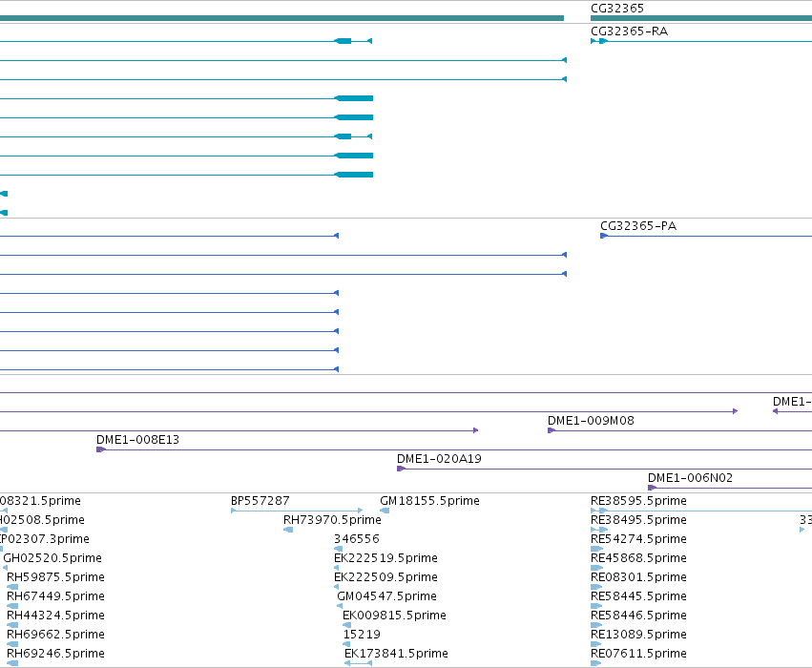812x668 pixels.
Task: Select the DME1-020A19 clone start arrow
Action: [x=402, y=469]
